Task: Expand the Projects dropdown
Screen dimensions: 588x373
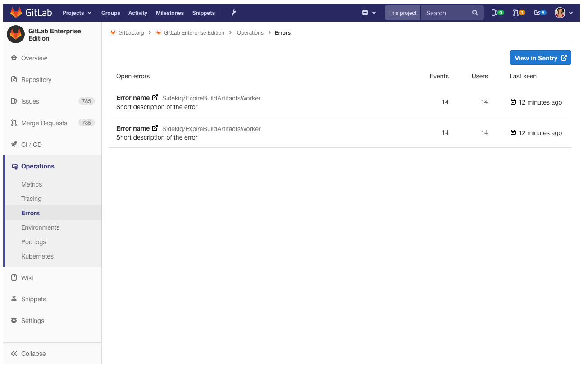Action: coord(77,13)
